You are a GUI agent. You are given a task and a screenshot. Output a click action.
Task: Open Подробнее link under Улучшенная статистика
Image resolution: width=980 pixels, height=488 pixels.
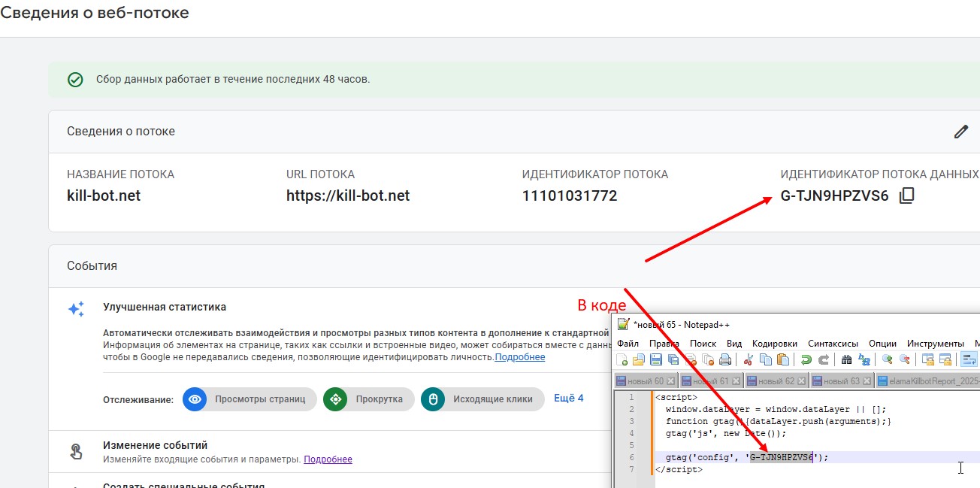click(x=520, y=357)
